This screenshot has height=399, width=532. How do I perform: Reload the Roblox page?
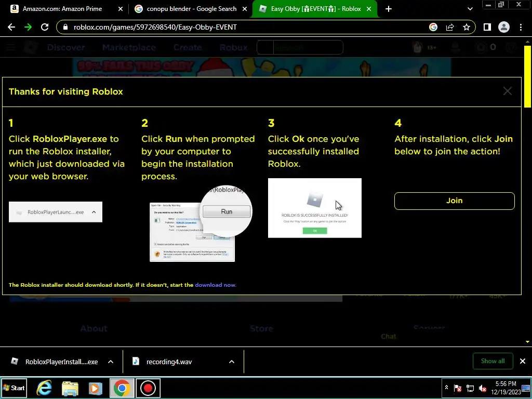45,27
